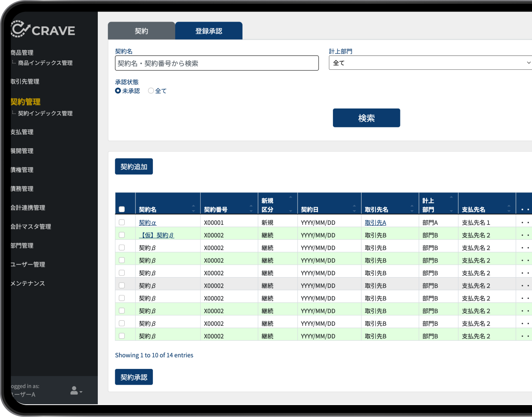532x417 pixels.
Task: Open the 登録承認 tab
Action: click(209, 31)
